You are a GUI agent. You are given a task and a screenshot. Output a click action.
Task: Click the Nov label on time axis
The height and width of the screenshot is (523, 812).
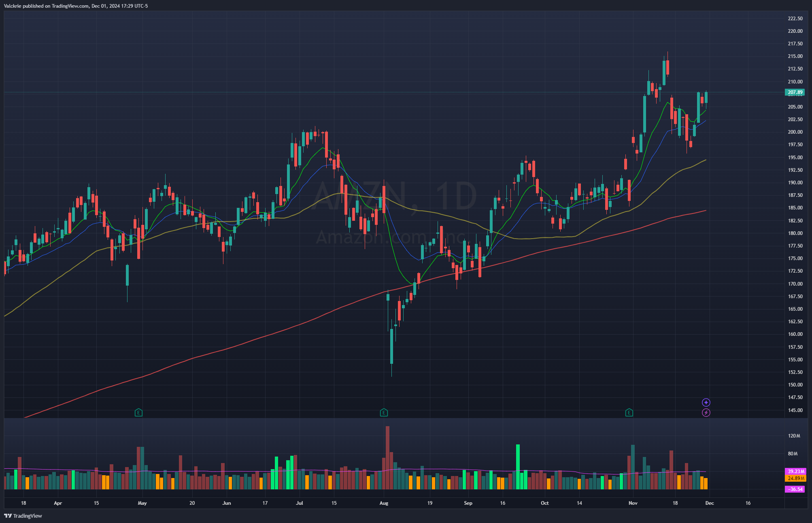click(633, 503)
